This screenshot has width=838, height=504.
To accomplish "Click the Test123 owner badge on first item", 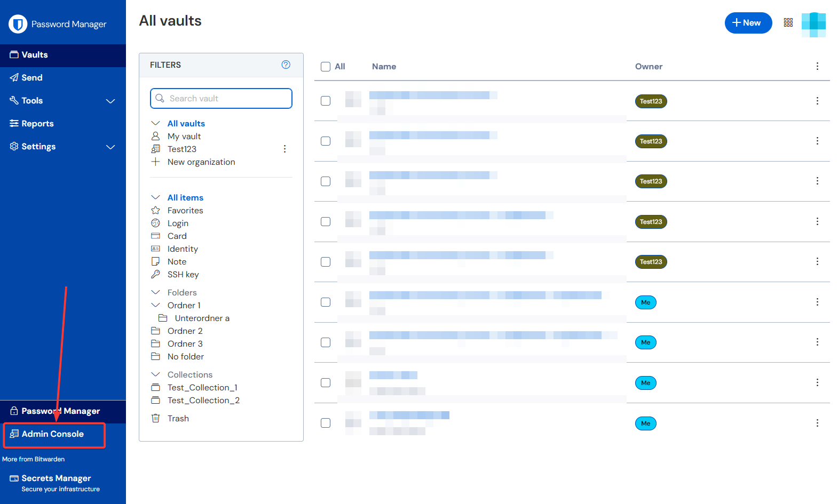I will [651, 101].
